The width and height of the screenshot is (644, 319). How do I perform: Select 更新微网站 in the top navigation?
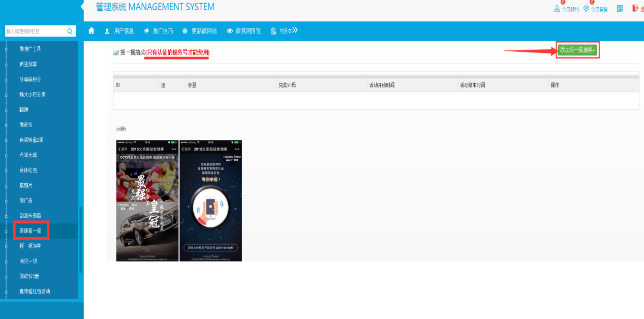tap(199, 31)
